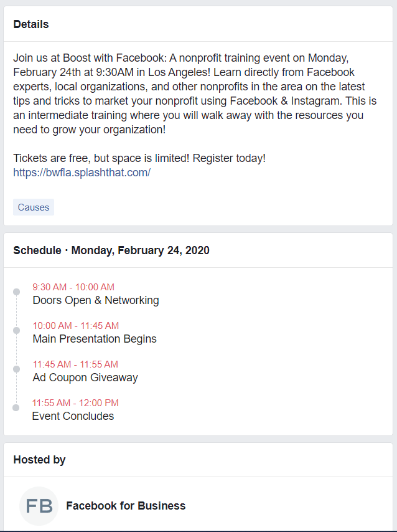Click the Hosted by section header
Screen dimensions: 397x532
click(39, 459)
